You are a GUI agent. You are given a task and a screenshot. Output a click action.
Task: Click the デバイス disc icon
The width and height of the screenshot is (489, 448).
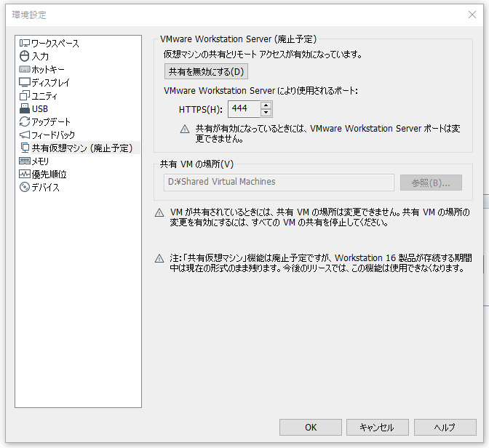[24, 187]
